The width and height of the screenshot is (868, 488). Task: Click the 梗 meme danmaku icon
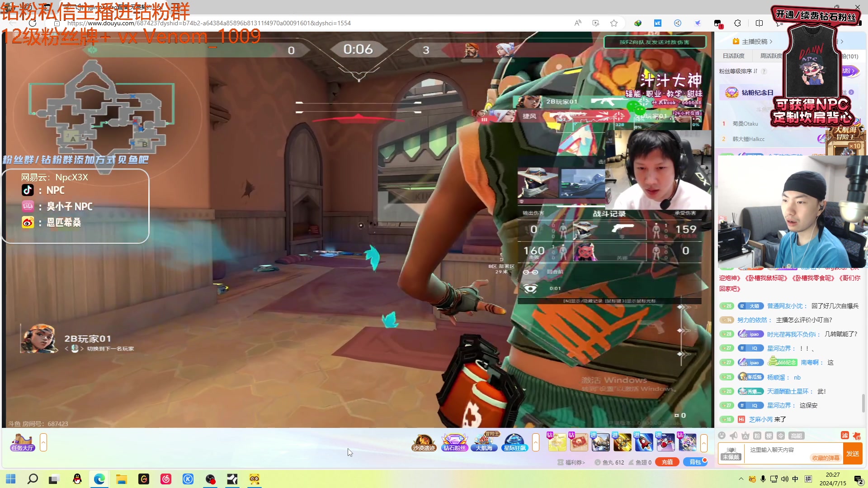(769, 436)
